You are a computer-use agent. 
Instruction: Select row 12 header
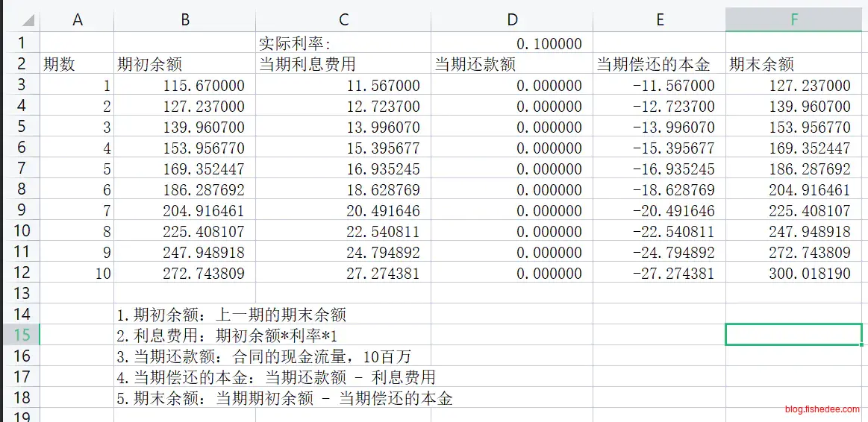pos(20,274)
